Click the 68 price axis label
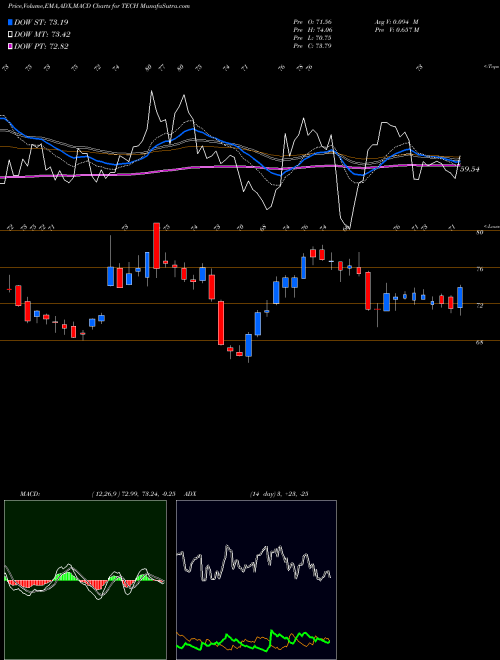Screen dimensions: 500x660 point(479,343)
